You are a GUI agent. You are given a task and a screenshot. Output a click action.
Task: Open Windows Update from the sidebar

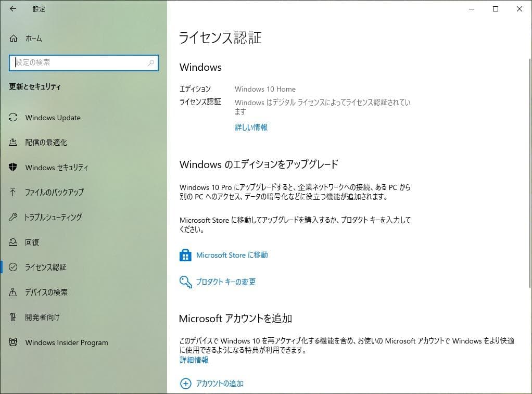(52, 118)
